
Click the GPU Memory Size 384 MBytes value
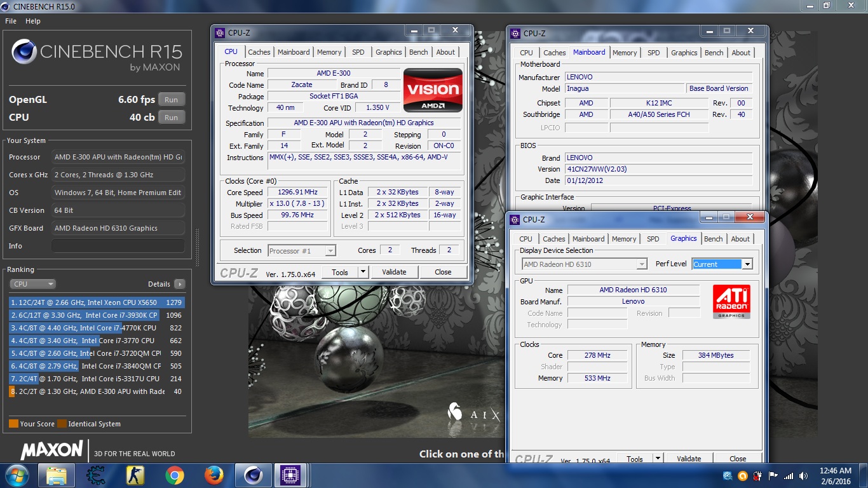coord(716,355)
